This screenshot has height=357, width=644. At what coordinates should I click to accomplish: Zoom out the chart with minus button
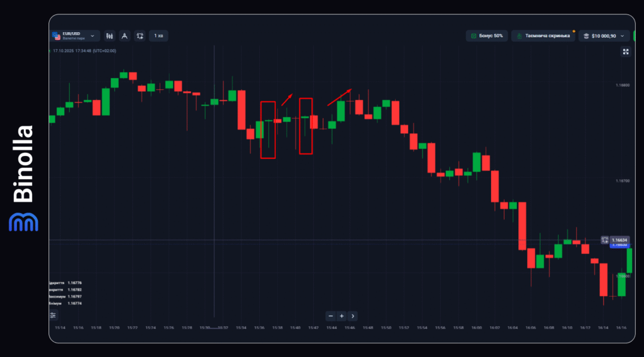(331, 316)
